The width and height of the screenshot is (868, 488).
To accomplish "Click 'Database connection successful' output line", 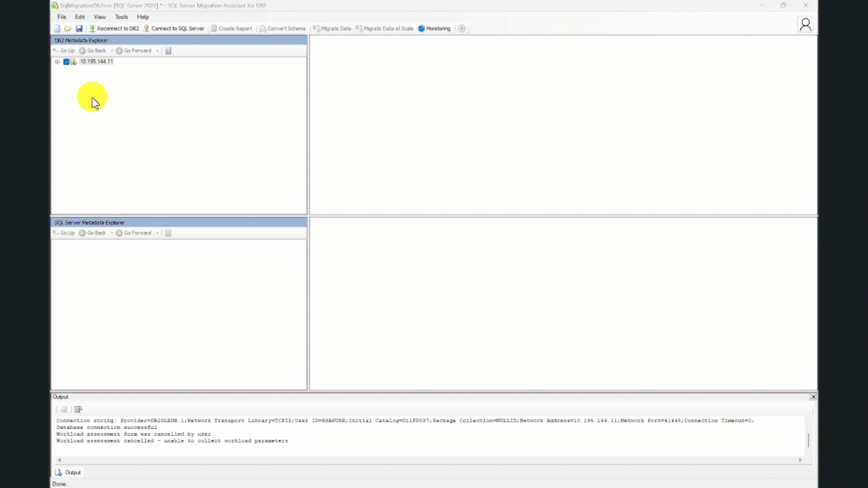I will pos(106,427).
